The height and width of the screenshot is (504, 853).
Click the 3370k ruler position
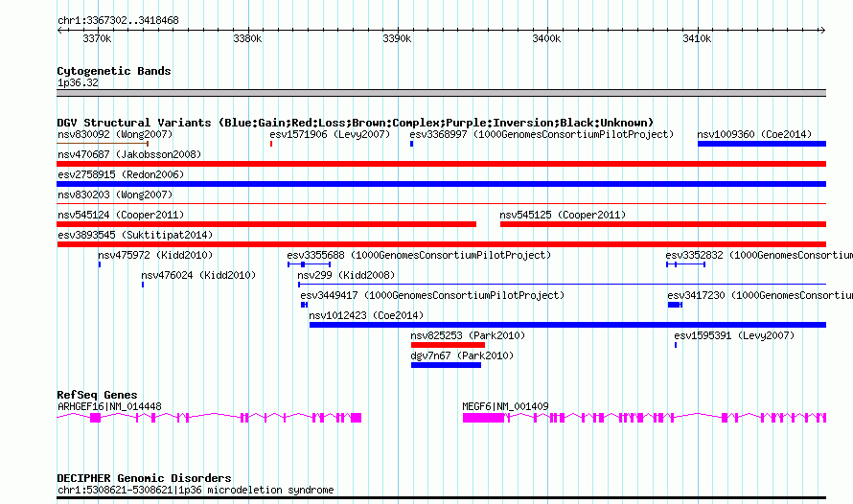[98, 38]
